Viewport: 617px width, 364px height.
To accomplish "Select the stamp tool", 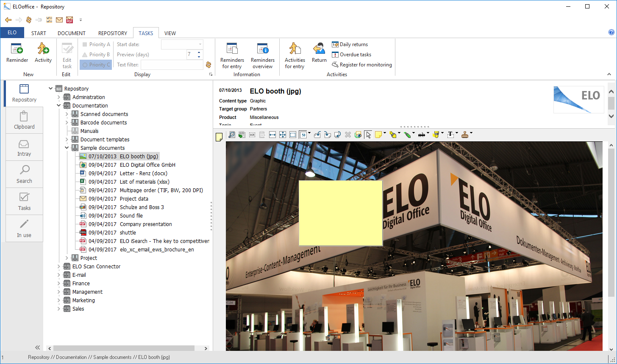I will (465, 135).
